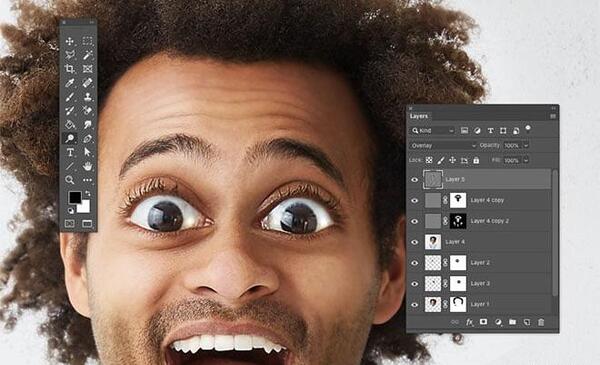600x365 pixels.
Task: Hide Layer 5 visibility eye
Action: [415, 179]
